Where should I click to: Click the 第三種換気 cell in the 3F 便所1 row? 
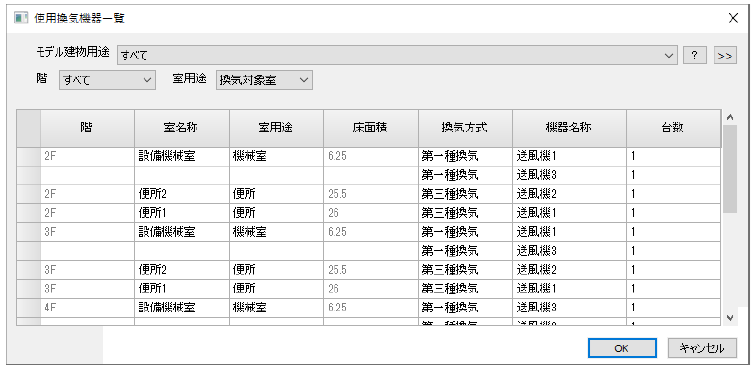(465, 289)
